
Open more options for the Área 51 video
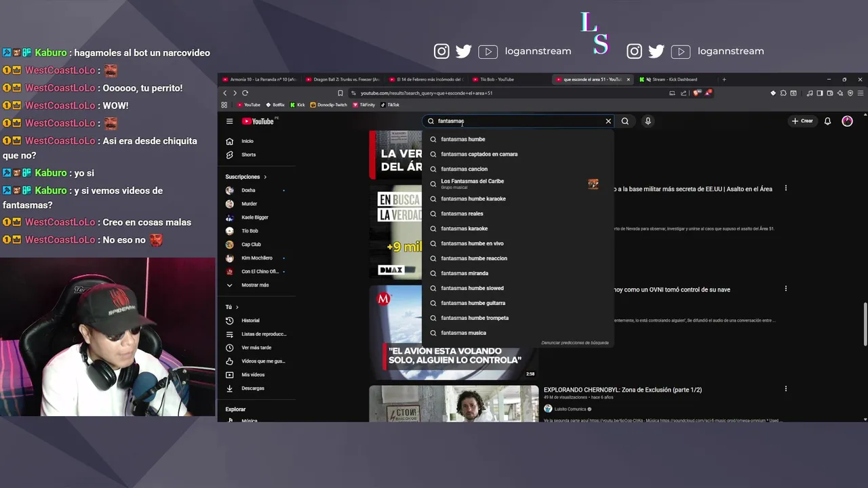pos(786,188)
